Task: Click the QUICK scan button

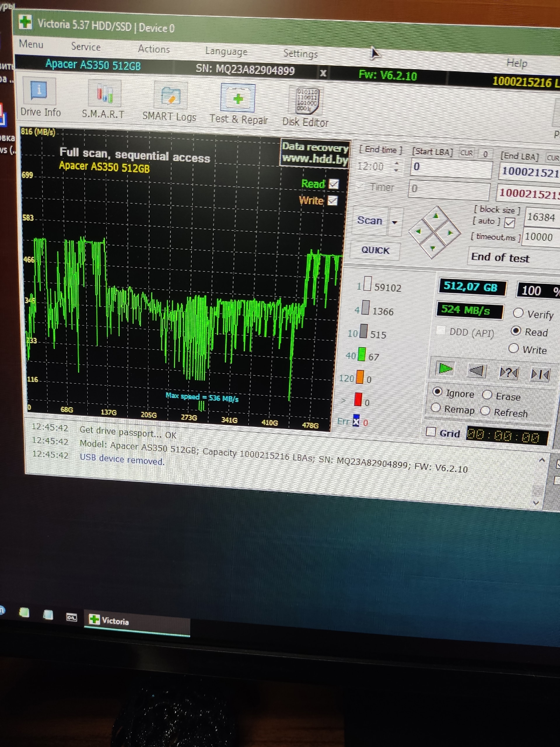Action: [x=375, y=250]
